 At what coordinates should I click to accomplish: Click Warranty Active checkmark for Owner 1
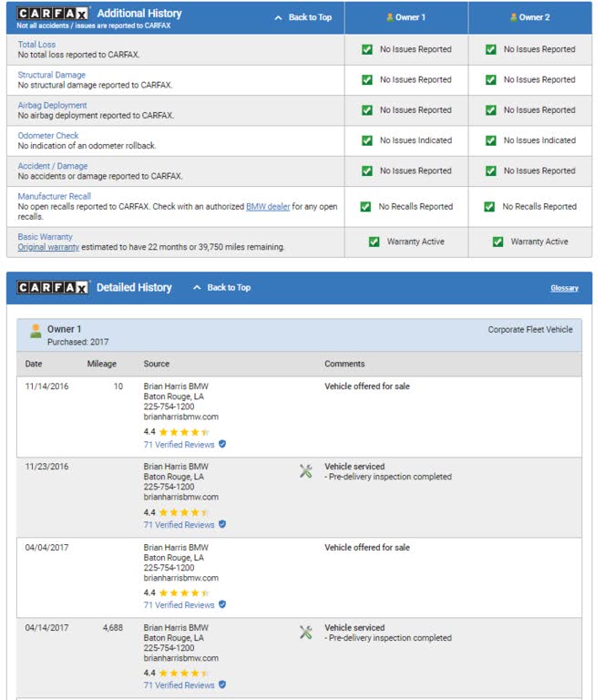coord(374,242)
